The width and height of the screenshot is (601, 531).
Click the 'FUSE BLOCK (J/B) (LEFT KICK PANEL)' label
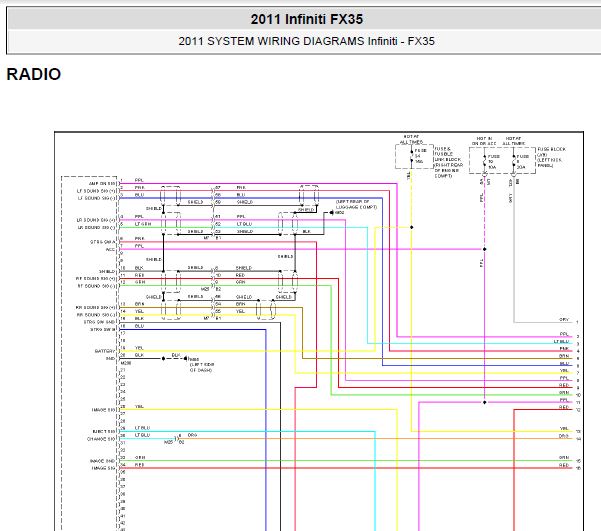(552, 157)
